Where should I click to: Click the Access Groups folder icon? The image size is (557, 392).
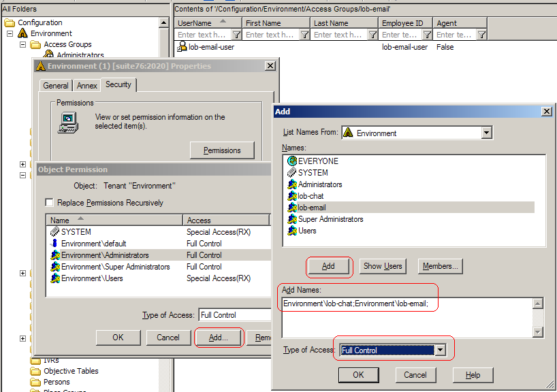[37, 46]
